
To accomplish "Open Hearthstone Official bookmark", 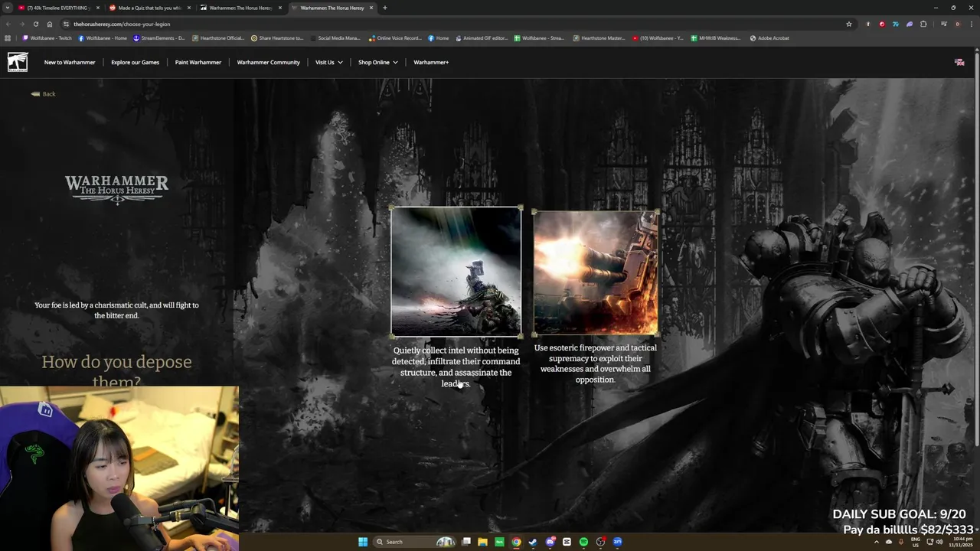I will pyautogui.click(x=218, y=38).
